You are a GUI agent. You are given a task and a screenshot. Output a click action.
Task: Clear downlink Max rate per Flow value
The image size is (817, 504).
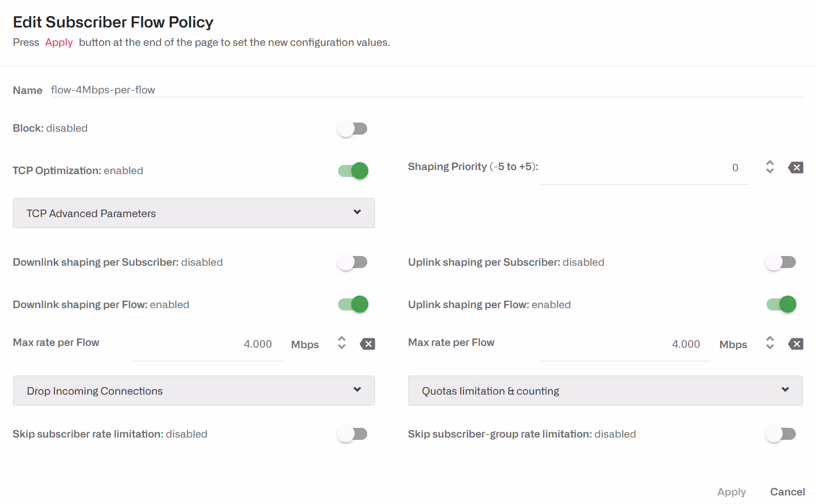pyautogui.click(x=367, y=344)
